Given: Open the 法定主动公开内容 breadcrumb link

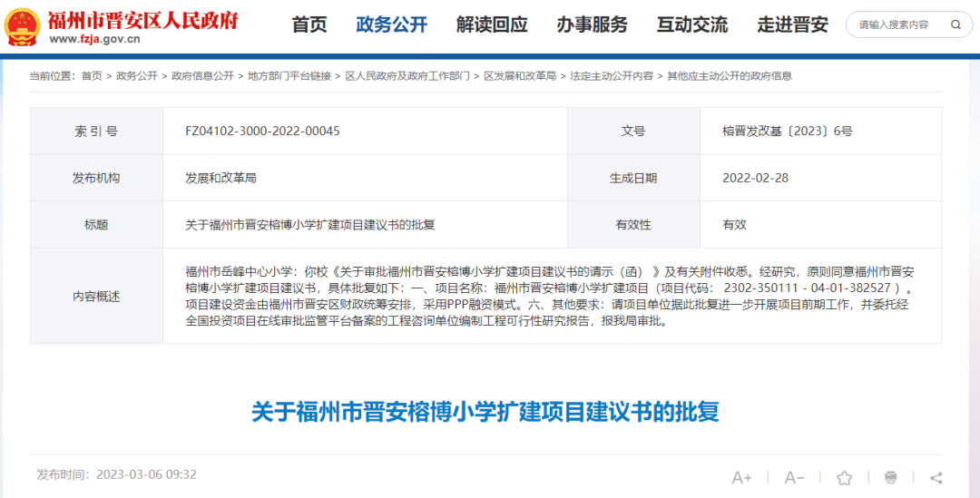Looking at the screenshot, I should coord(612,76).
